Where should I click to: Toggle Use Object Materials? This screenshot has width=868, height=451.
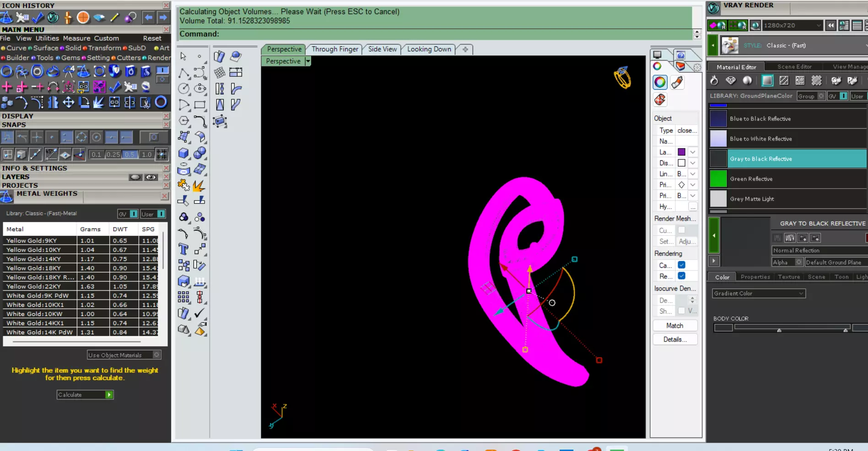point(124,355)
